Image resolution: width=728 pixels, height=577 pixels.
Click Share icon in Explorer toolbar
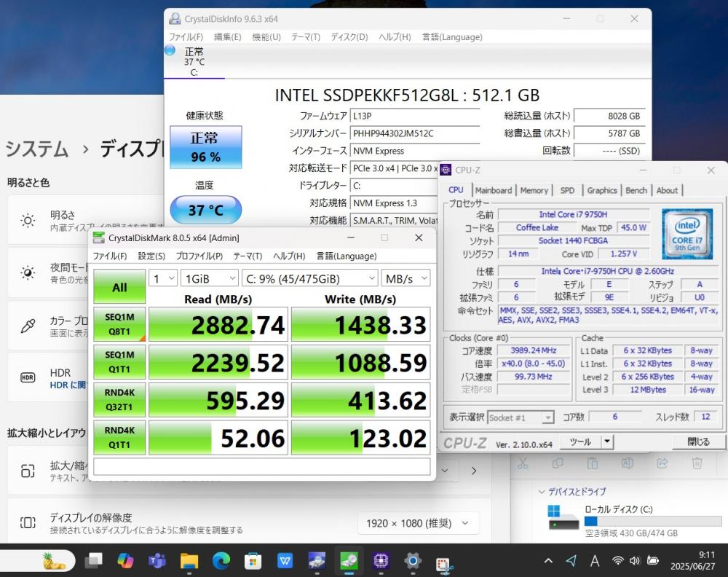[662, 463]
